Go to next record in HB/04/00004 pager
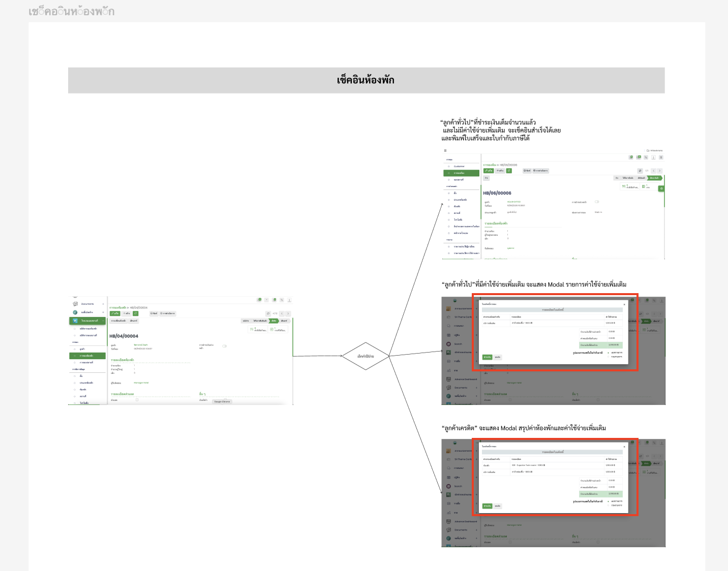728x571 pixels. point(288,313)
